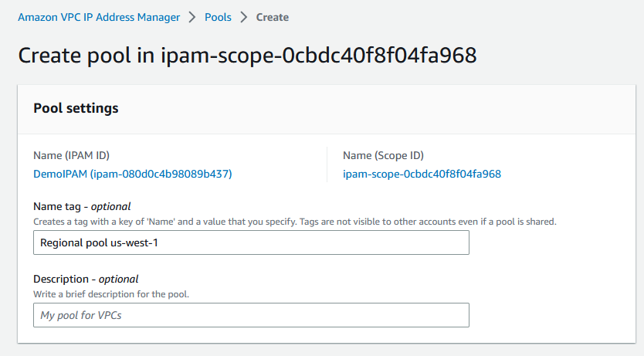Click into the Description input box

coord(252,315)
